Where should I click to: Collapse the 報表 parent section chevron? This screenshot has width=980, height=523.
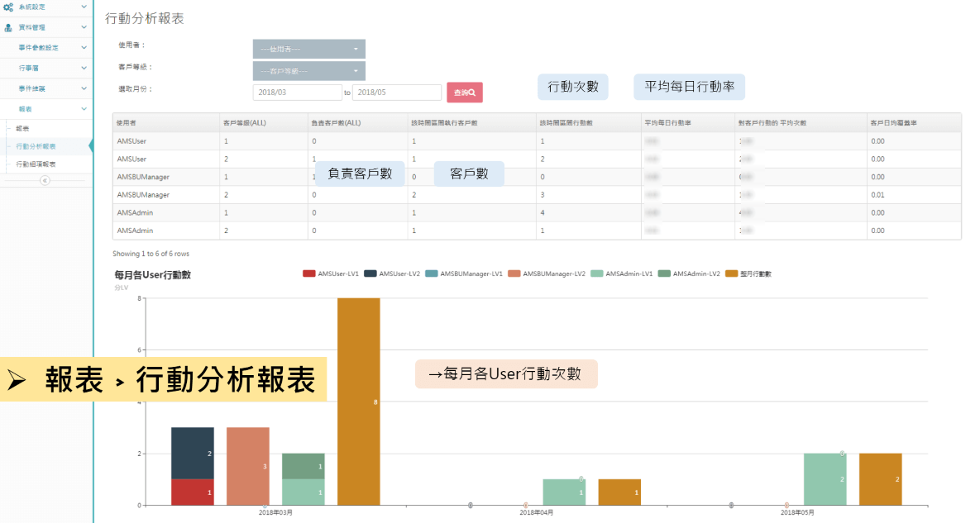(84, 109)
